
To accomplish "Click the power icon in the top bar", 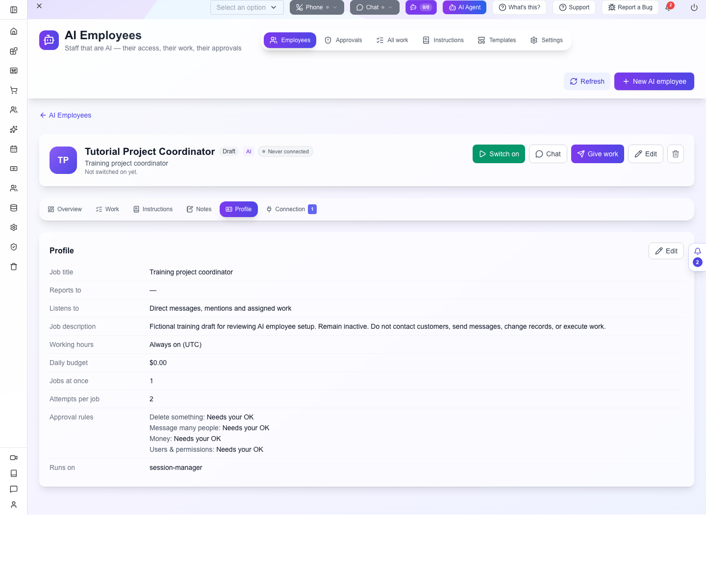I will pyautogui.click(x=694, y=7).
